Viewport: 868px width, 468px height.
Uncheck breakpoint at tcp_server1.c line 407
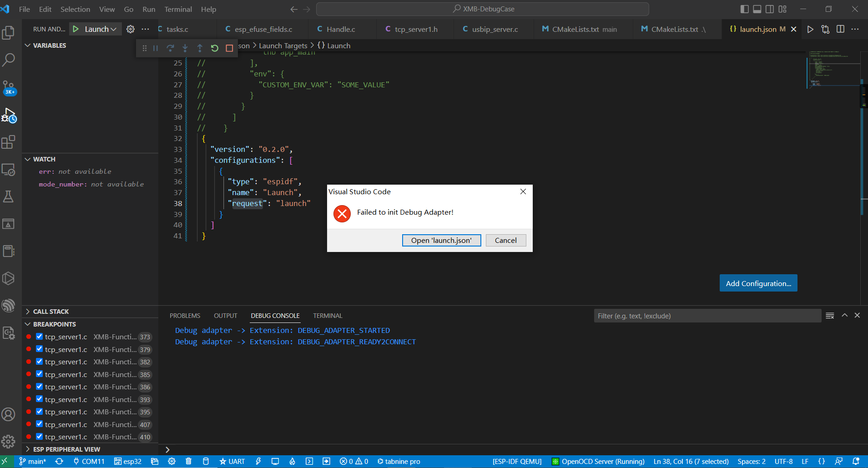39,424
